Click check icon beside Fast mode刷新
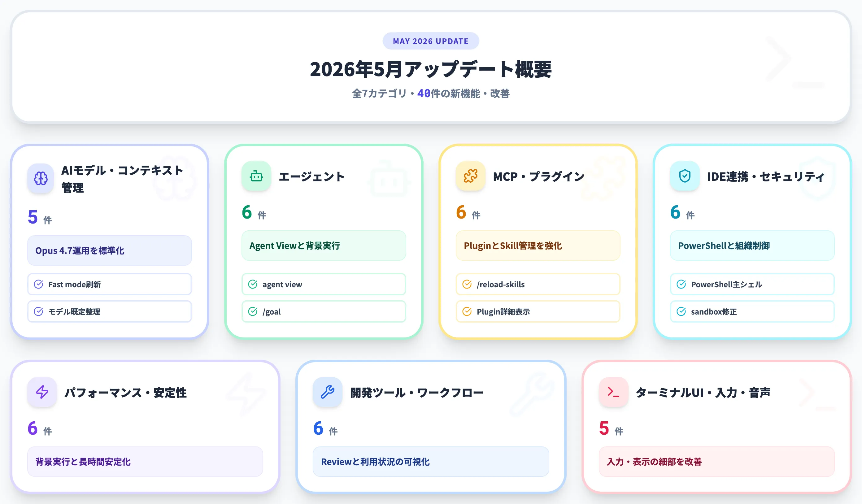862x504 pixels. coord(39,284)
